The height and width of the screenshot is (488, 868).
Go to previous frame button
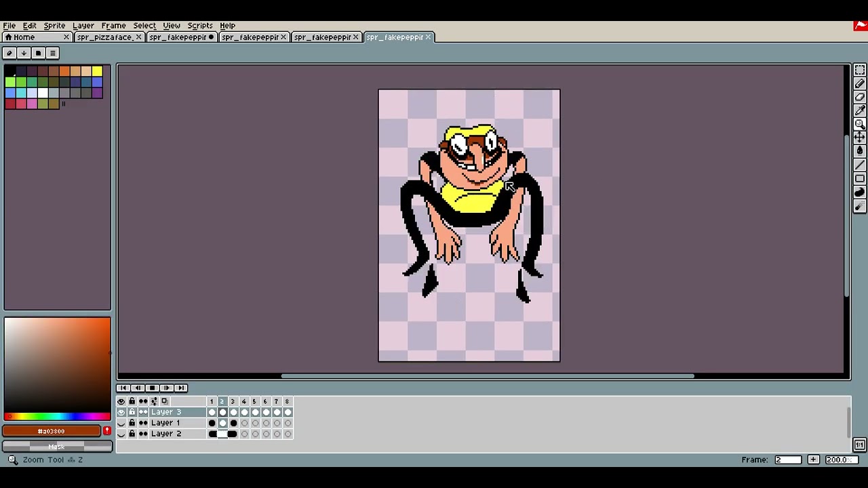(138, 388)
